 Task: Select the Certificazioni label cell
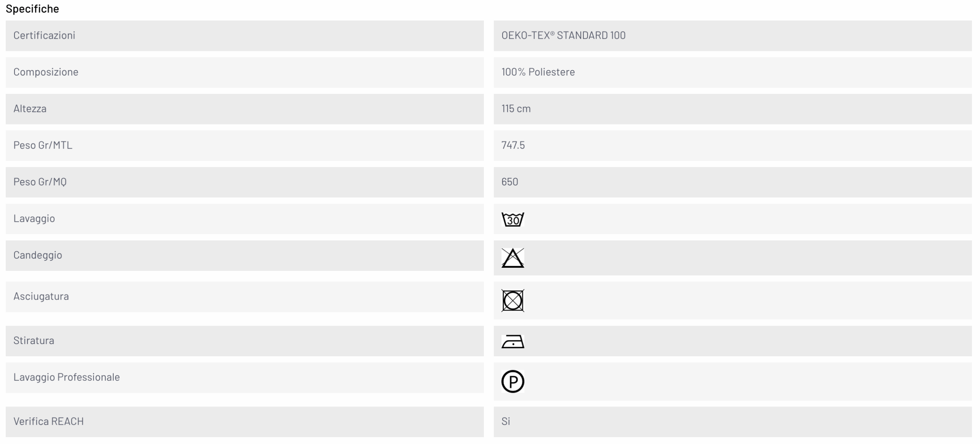click(245, 36)
